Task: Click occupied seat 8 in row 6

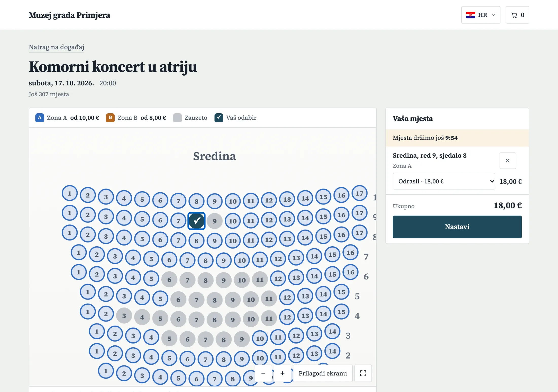Action: pyautogui.click(x=205, y=280)
